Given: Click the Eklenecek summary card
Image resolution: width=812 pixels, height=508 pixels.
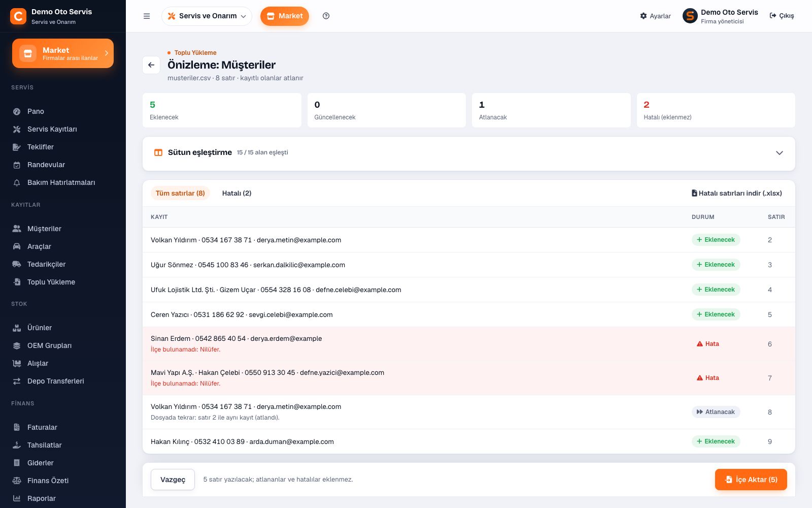Looking at the screenshot, I should (x=222, y=110).
